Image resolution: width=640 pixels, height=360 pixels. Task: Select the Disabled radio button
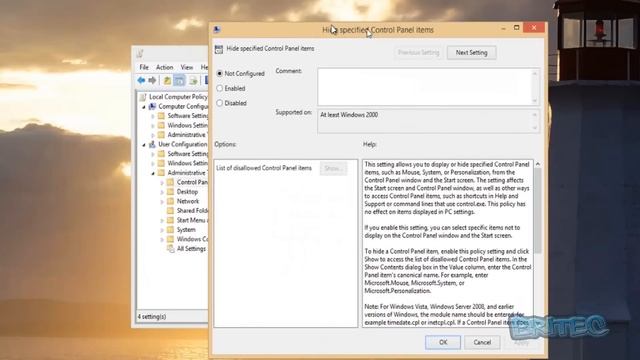click(x=220, y=103)
